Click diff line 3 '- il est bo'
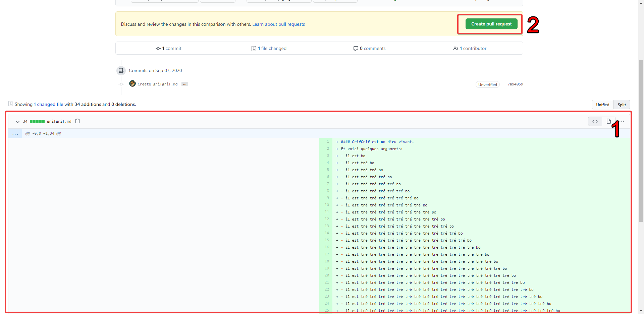 pyautogui.click(x=353, y=156)
